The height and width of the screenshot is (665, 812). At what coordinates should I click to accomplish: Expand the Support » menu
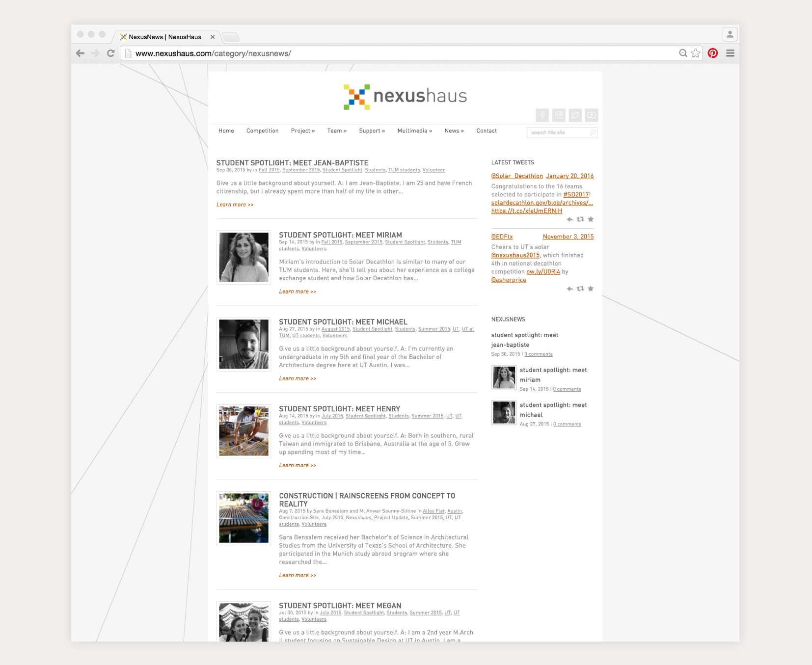pos(372,131)
